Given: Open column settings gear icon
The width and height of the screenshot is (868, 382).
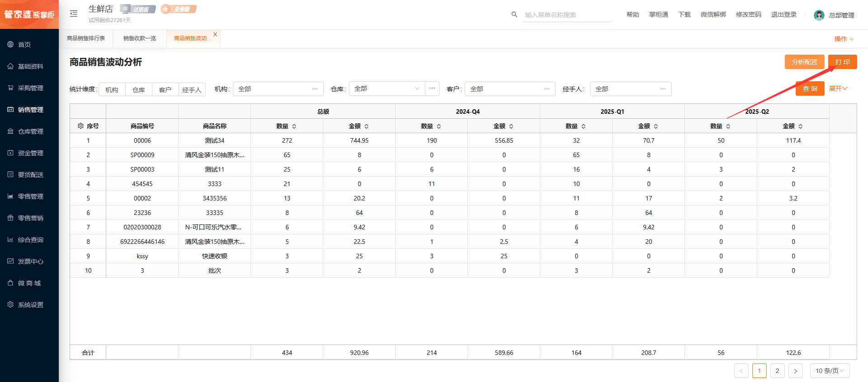Looking at the screenshot, I should [x=80, y=126].
